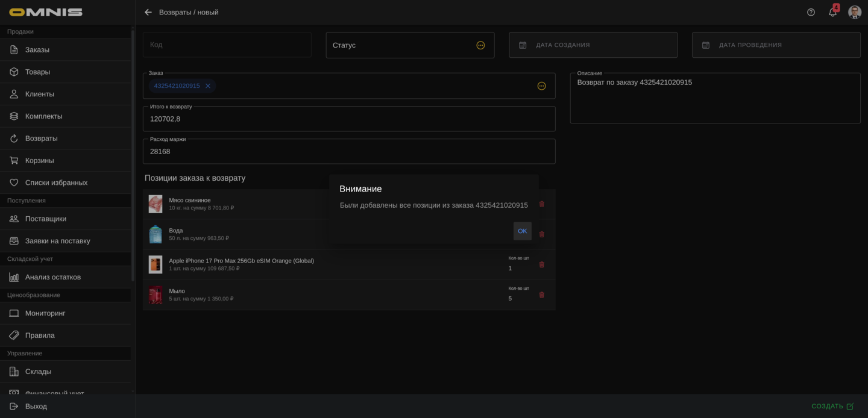This screenshot has height=418, width=868.
Task: Open the user profile avatar
Action: 854,12
